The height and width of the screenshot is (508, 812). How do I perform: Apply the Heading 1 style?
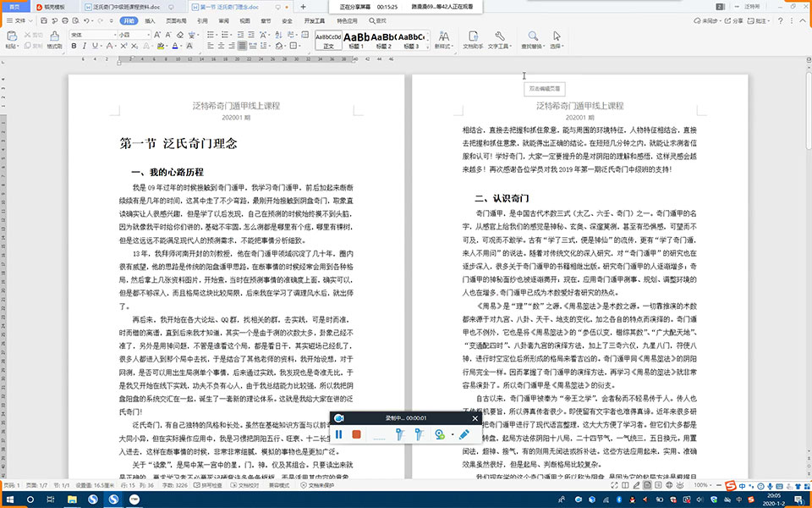[356, 40]
